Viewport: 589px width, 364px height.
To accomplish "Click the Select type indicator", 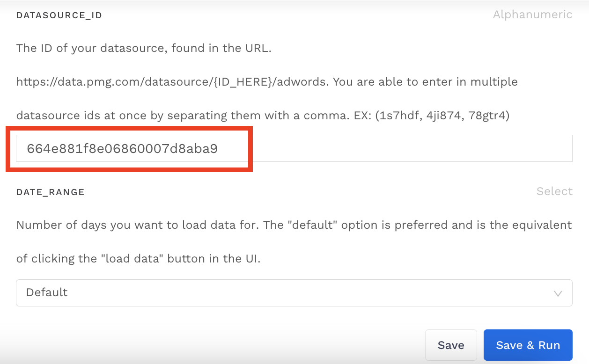I will pyautogui.click(x=554, y=191).
